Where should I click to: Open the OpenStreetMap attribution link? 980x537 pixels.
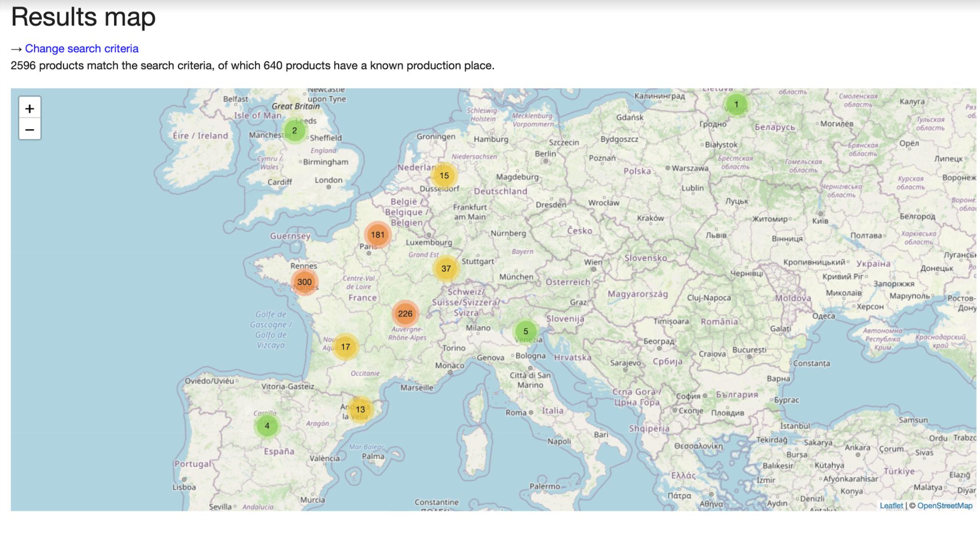pyautogui.click(x=944, y=506)
